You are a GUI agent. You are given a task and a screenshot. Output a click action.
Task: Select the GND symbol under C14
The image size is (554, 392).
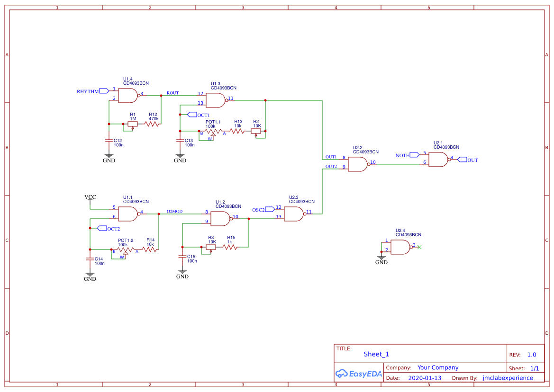(x=90, y=274)
